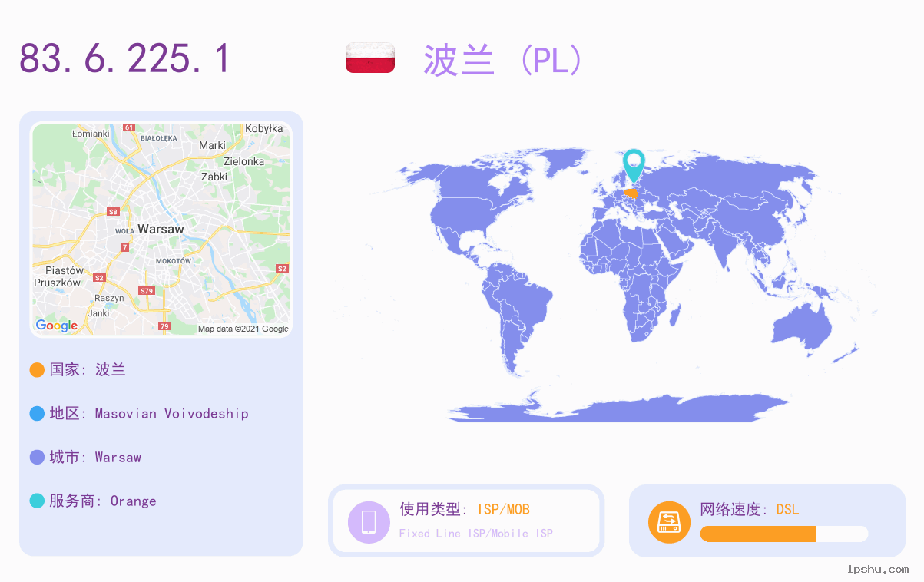Viewport: 924px width, 582px height.
Task: Click the teal dot beside 服务商
Action: tap(37, 501)
